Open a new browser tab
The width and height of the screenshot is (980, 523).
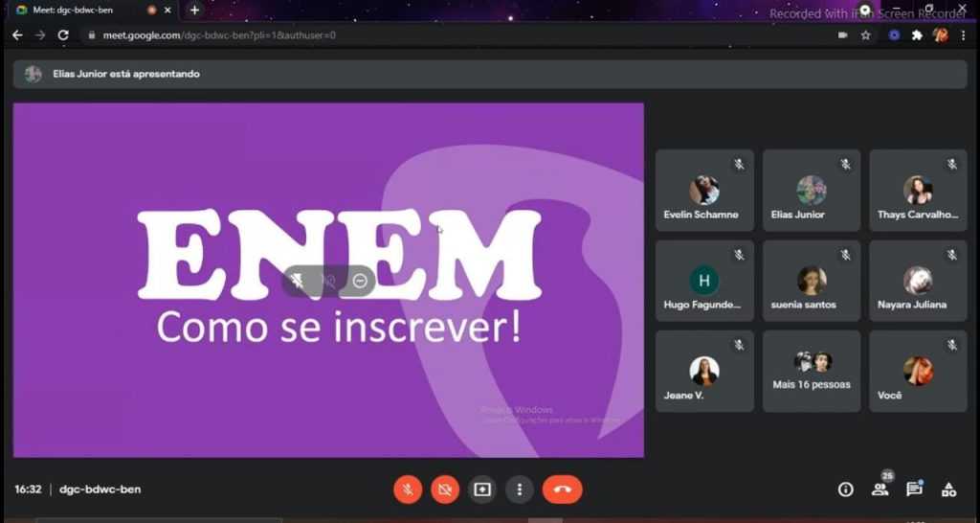194,10
